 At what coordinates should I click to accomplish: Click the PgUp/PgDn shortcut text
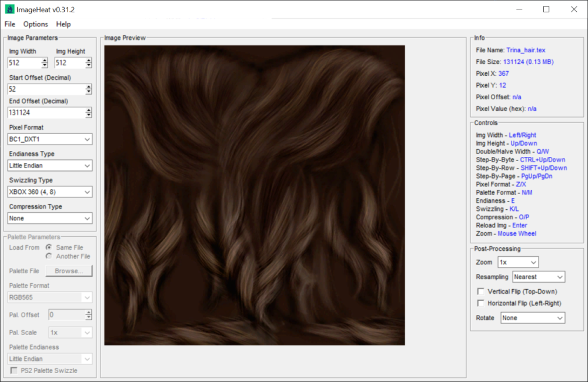coord(537,176)
